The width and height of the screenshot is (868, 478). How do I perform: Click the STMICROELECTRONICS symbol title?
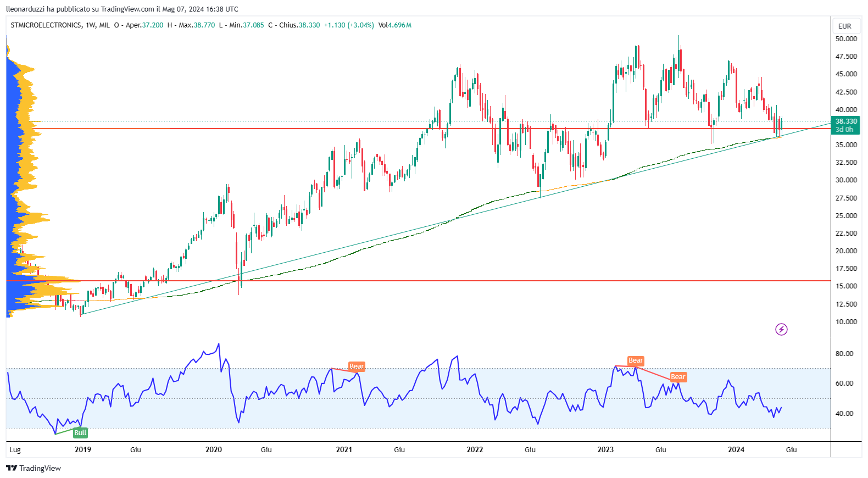[46, 25]
